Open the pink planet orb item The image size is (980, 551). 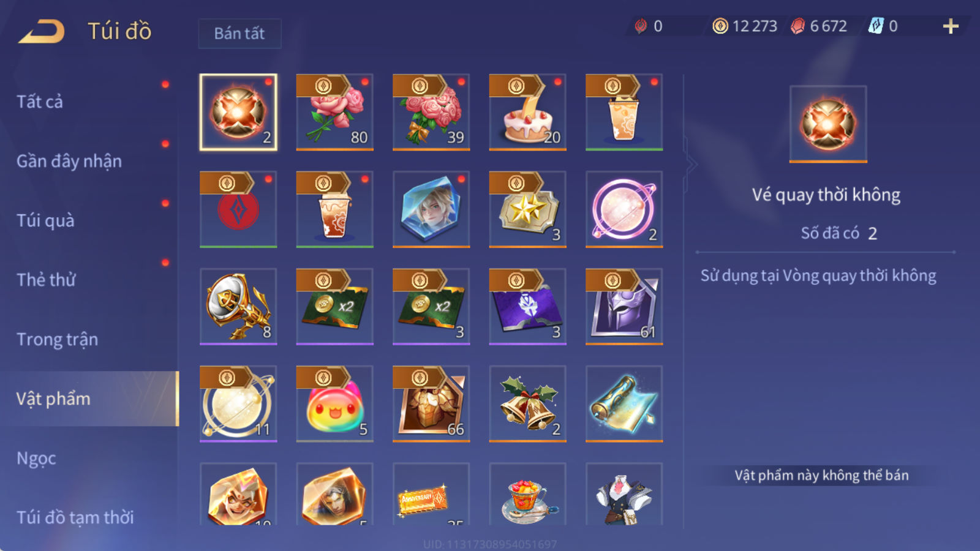(624, 209)
